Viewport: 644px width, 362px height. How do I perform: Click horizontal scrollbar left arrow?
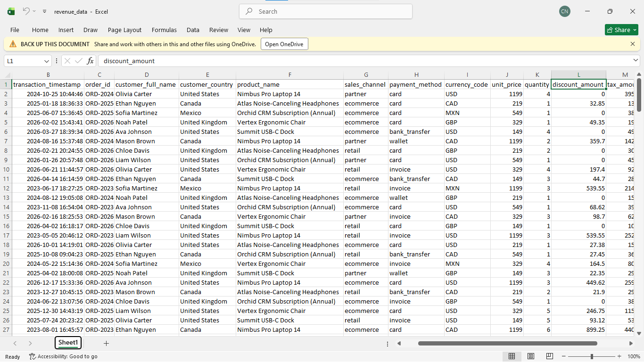(399, 344)
